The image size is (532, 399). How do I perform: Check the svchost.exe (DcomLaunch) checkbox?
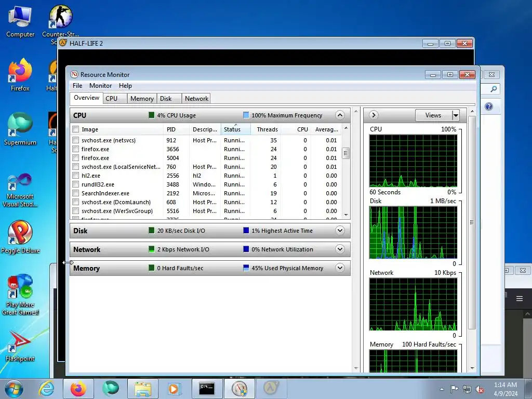coord(76,202)
